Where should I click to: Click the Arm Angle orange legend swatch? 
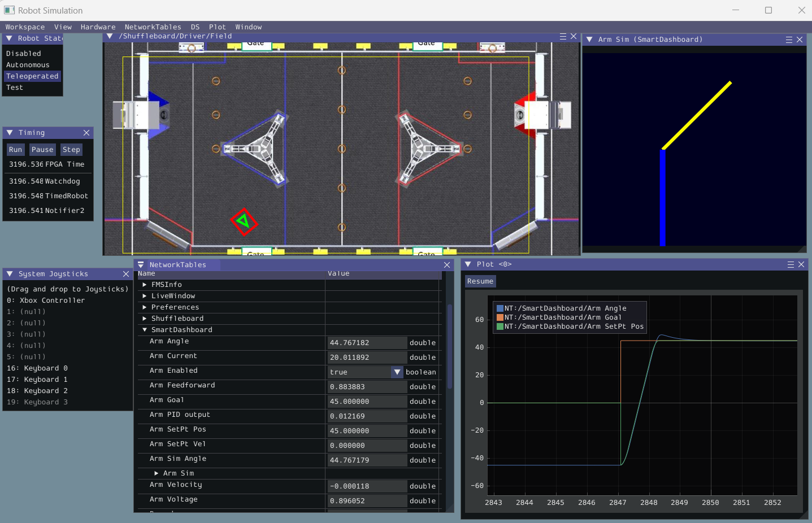500,317
